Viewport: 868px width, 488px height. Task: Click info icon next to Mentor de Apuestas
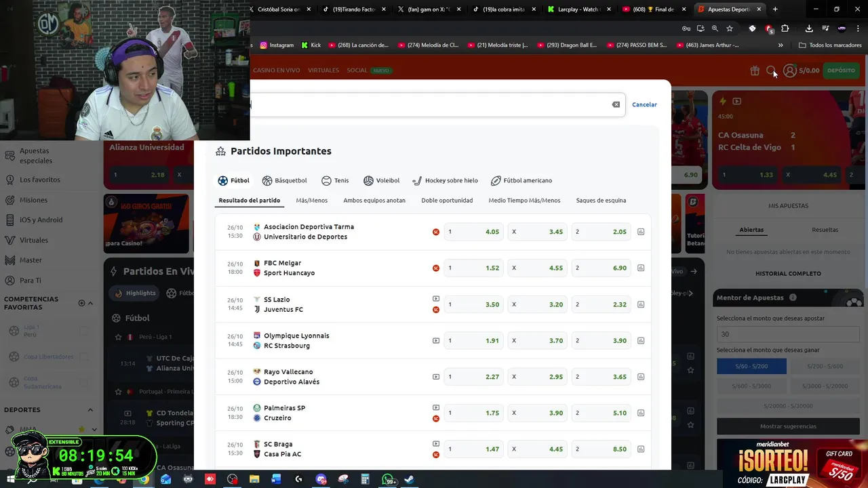click(793, 298)
